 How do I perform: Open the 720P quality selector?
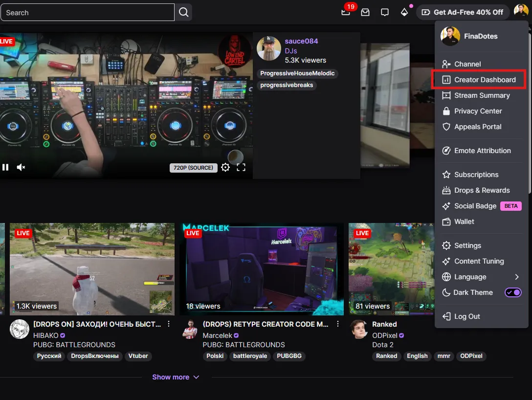(193, 167)
